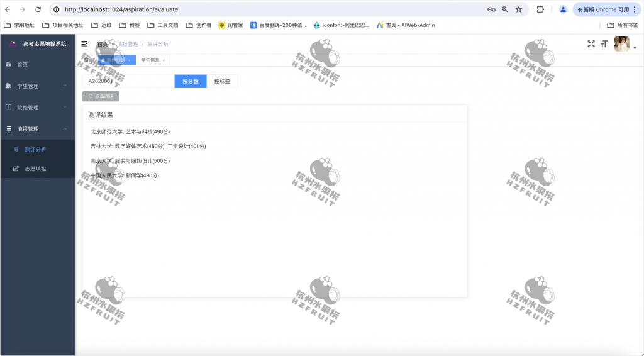Click the site info icon in address bar
Viewport: 644px width, 356px height.
click(57, 9)
